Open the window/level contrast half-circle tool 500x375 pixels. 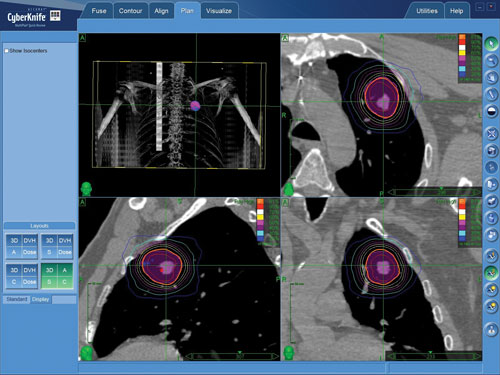[x=491, y=111]
